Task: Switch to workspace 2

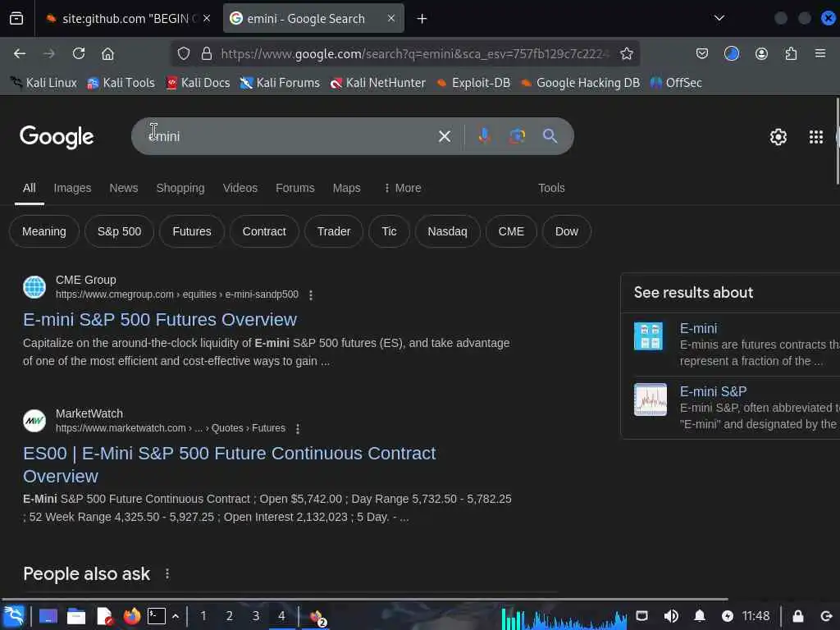Action: (230, 616)
